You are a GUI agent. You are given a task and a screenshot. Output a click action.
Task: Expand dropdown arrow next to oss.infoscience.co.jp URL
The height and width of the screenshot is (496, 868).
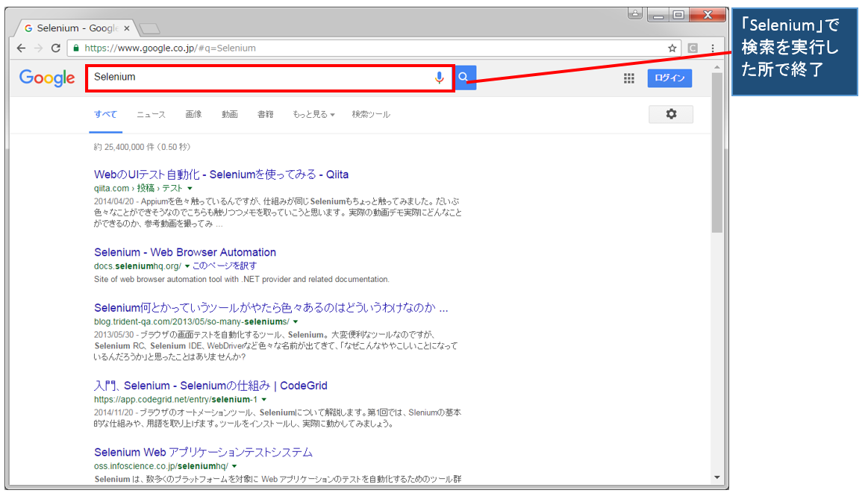coord(234,466)
